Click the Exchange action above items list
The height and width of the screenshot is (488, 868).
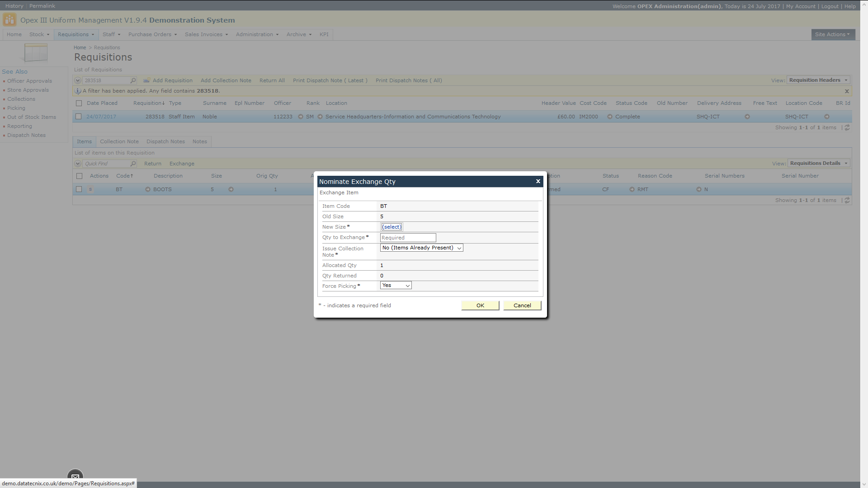tap(182, 164)
